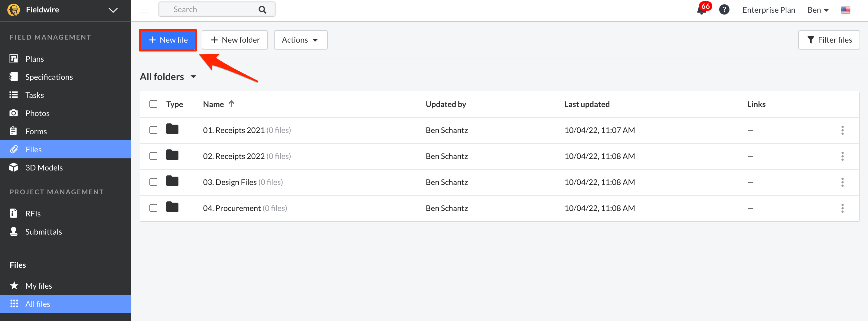868x321 pixels.
Task: Click the 03. Design Files folder icon
Action: point(172,182)
